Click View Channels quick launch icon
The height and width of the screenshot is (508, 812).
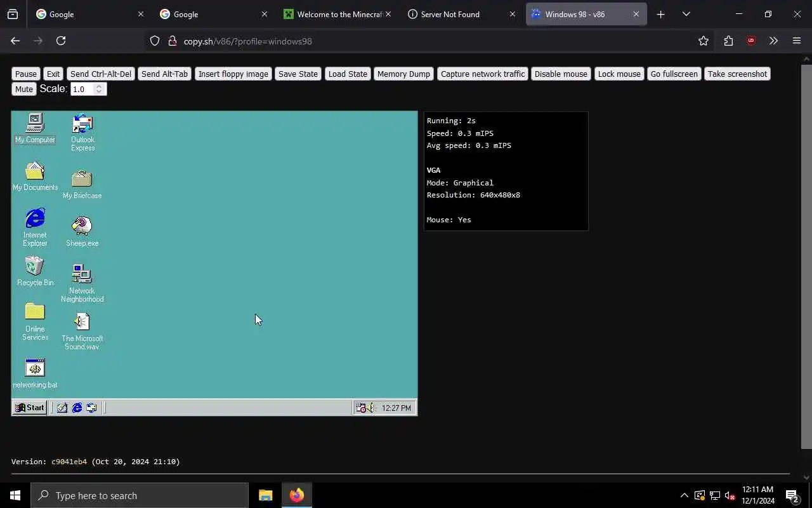click(91, 408)
